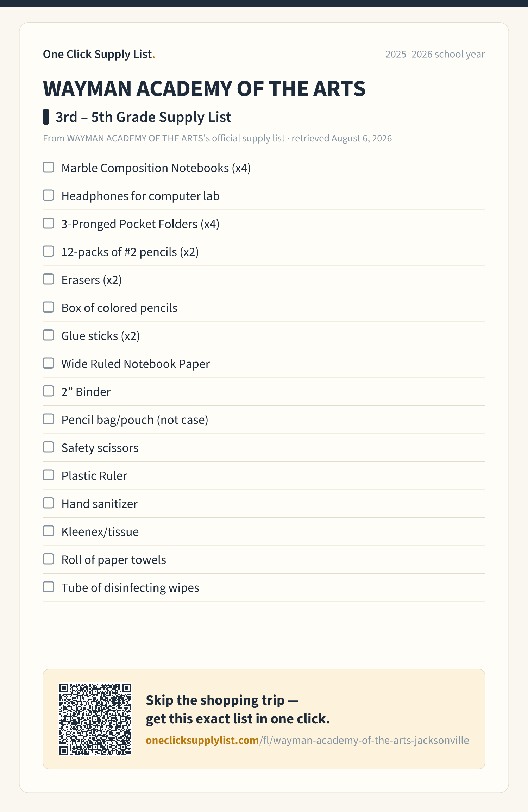Screen dimensions: 528x812
Task: Toggle Hand sanitizer checkbox
Action: 48,503
